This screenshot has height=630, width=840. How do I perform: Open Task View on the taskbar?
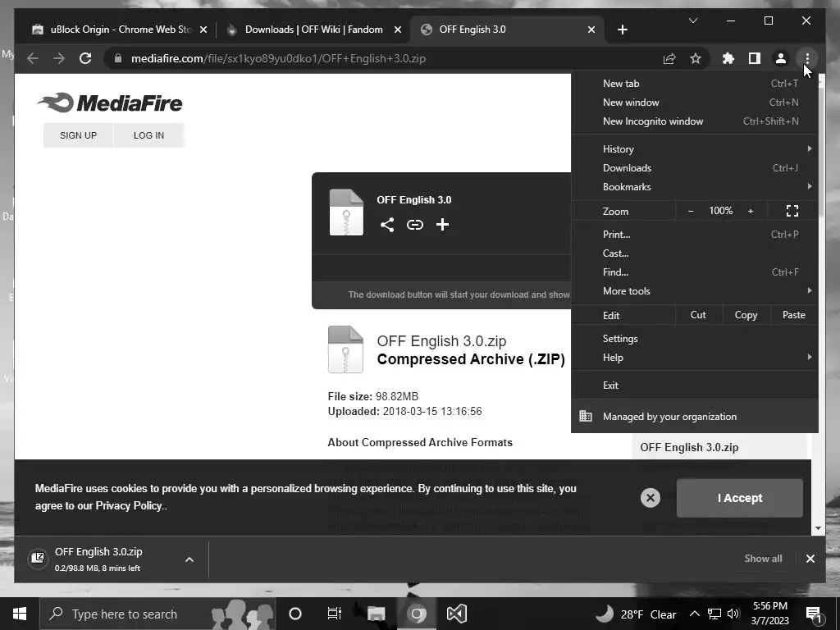335,614
